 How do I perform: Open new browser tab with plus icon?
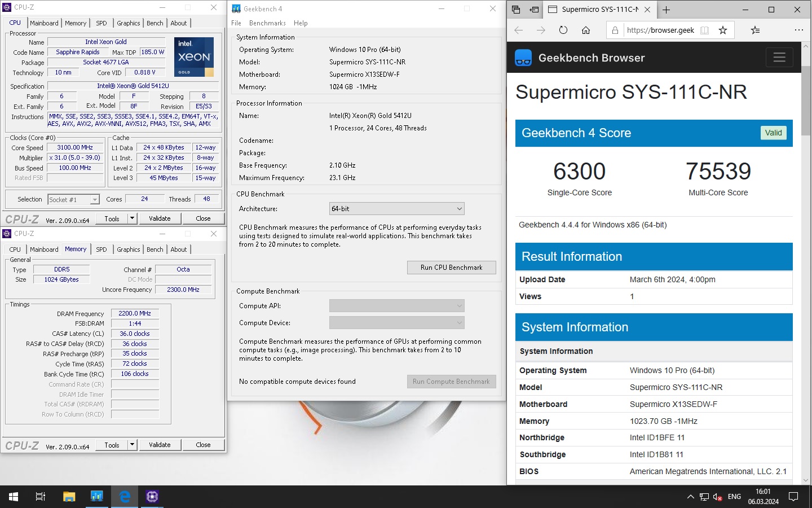[x=666, y=10]
